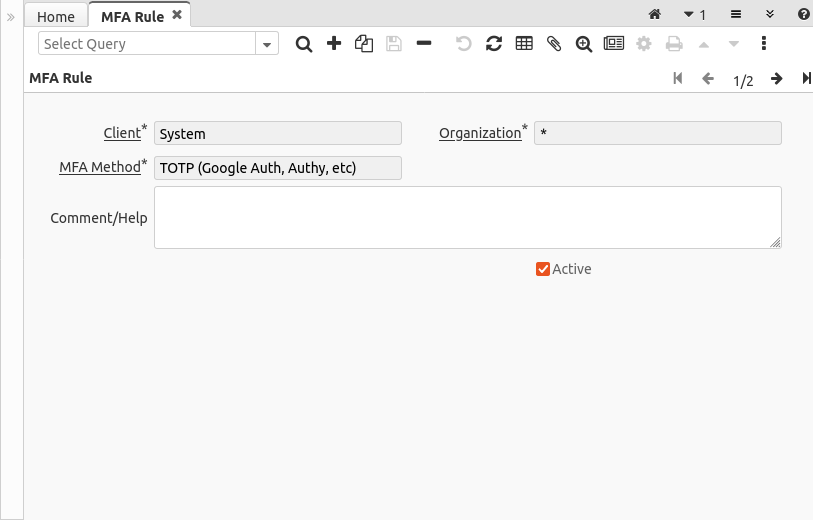Viewport: 813px width, 520px height.
Task: Click the Client field label link
Action: pyautogui.click(x=122, y=133)
